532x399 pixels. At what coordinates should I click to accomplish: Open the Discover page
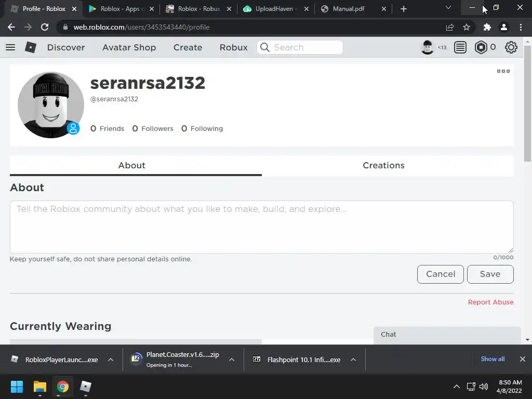(66, 47)
